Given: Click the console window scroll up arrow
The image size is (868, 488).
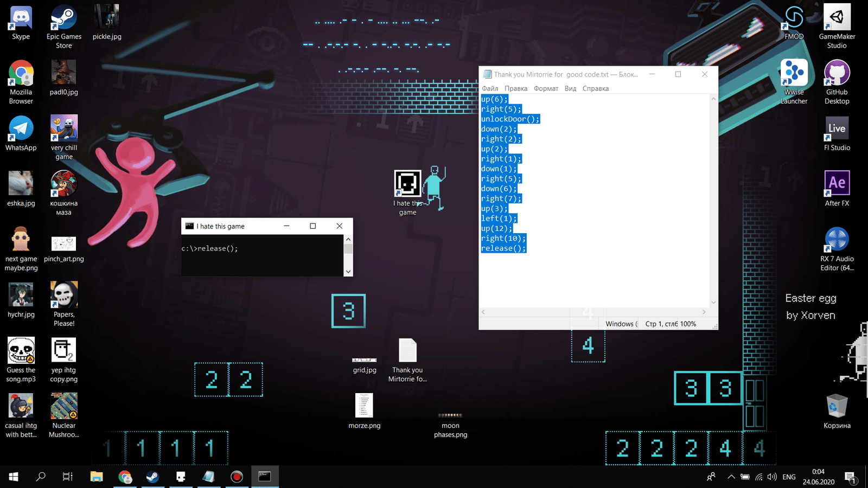Looking at the screenshot, I should 348,239.
